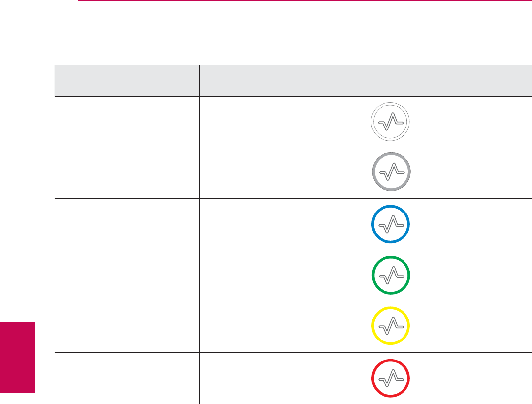This screenshot has width=532, height=404.
Task: Click the gray header cell above the icons
Action: (x=447, y=81)
